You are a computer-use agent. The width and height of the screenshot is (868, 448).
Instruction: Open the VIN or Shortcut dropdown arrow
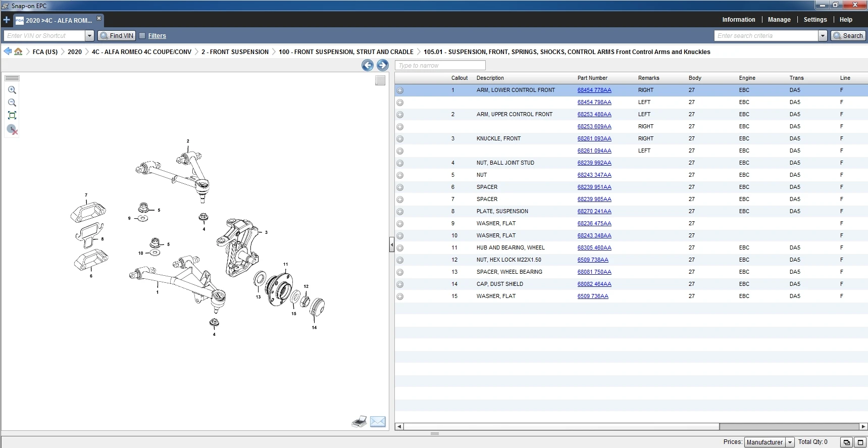(x=89, y=36)
